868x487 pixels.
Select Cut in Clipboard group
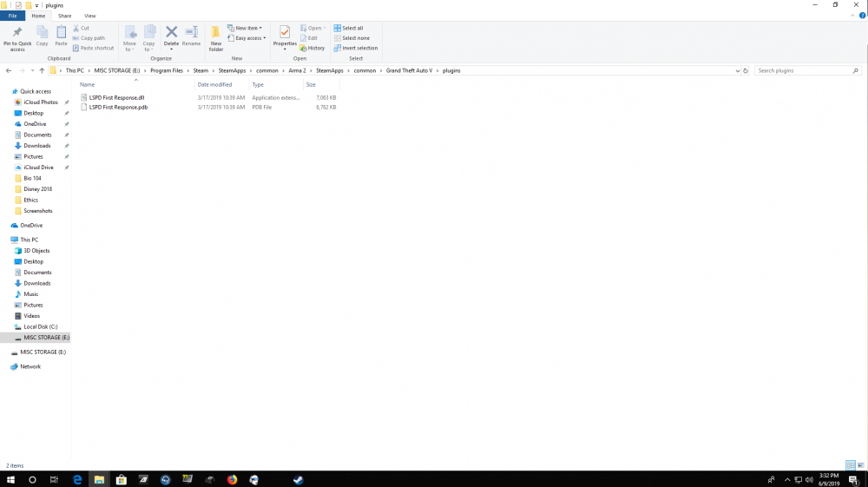click(x=81, y=28)
